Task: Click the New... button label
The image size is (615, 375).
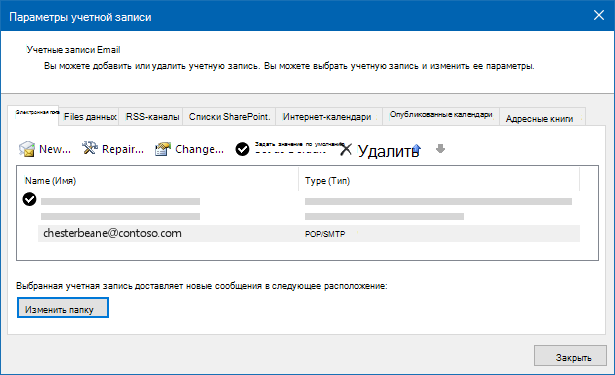Action: click(x=55, y=149)
